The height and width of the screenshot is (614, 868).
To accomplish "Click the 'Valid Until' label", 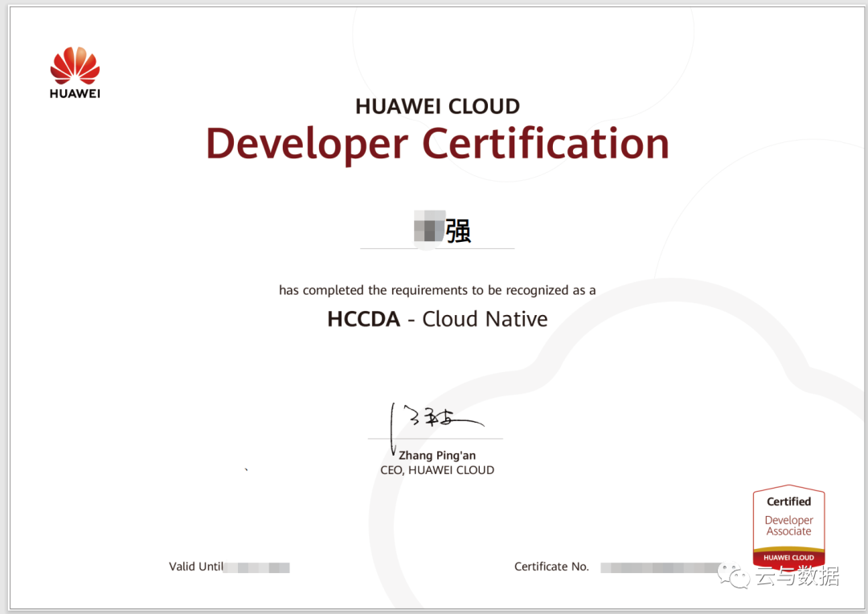I will [x=196, y=567].
